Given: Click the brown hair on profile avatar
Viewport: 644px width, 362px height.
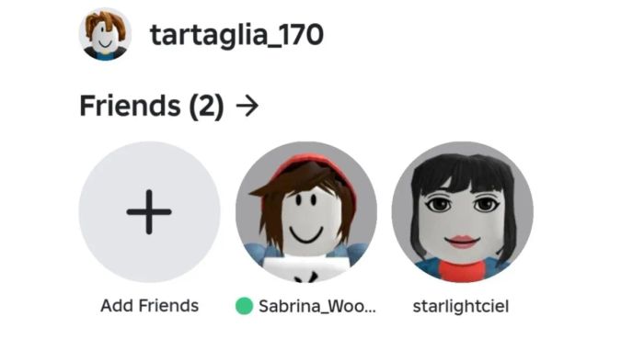Looking at the screenshot, I should 107,23.
